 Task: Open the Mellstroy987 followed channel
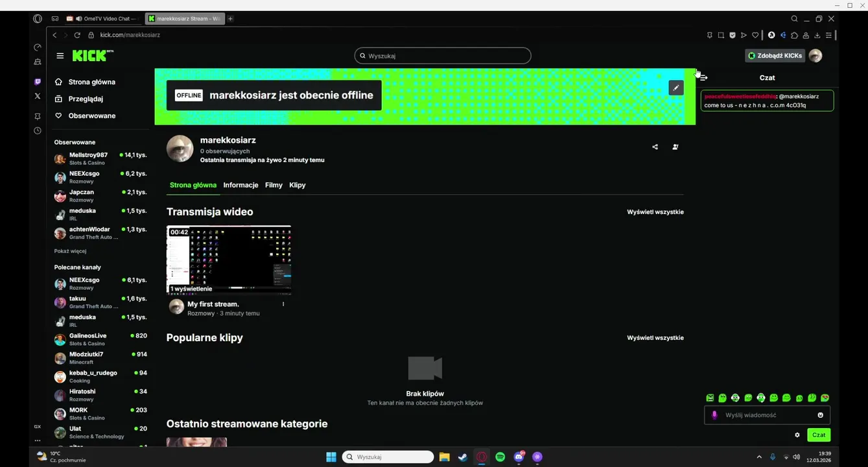coord(100,158)
